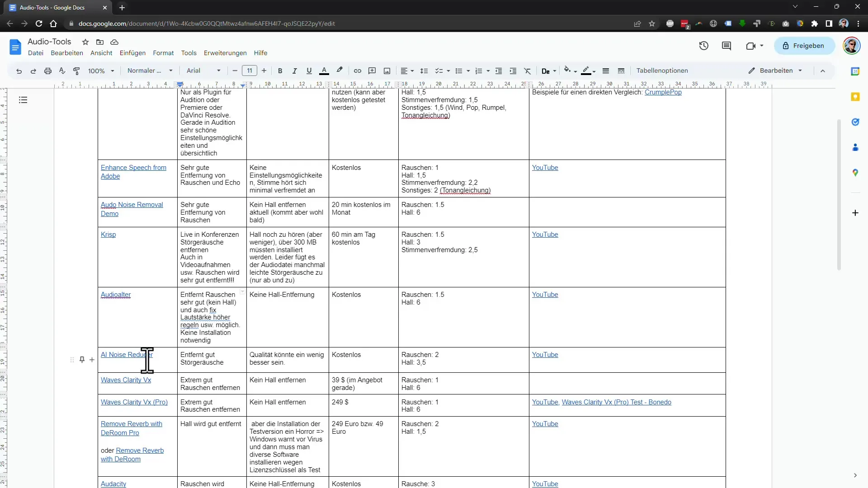
Task: Open the Font size dropdown
Action: pyautogui.click(x=250, y=70)
